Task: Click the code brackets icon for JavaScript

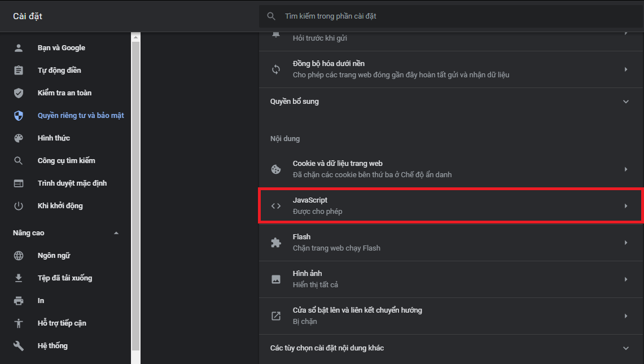Action: coord(276,206)
